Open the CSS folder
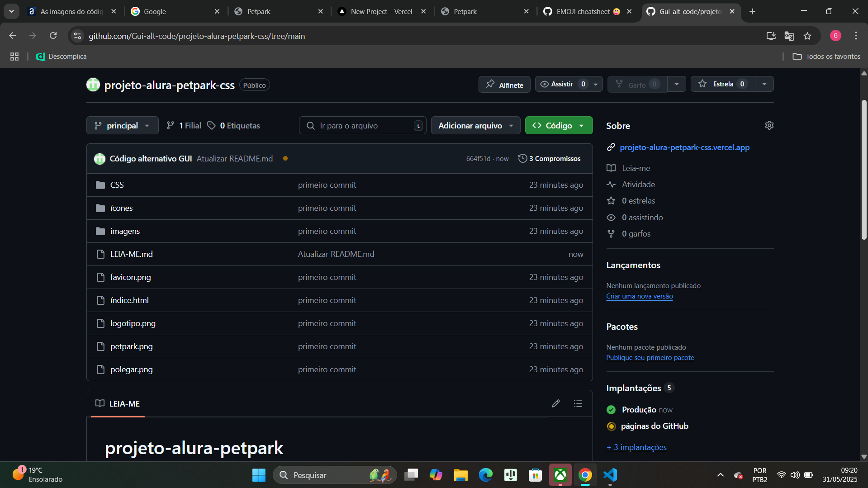 coord(117,185)
